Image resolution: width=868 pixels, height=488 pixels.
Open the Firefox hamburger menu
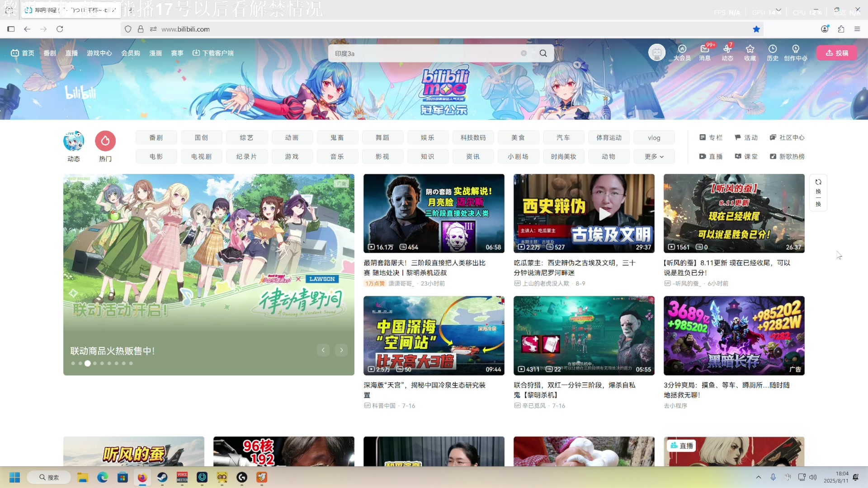click(857, 29)
